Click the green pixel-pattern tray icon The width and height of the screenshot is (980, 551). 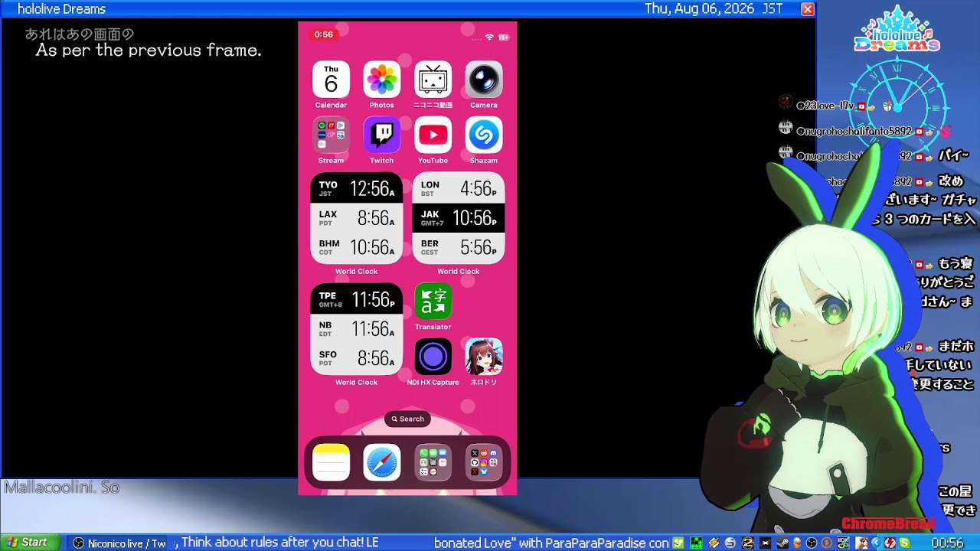(x=696, y=543)
